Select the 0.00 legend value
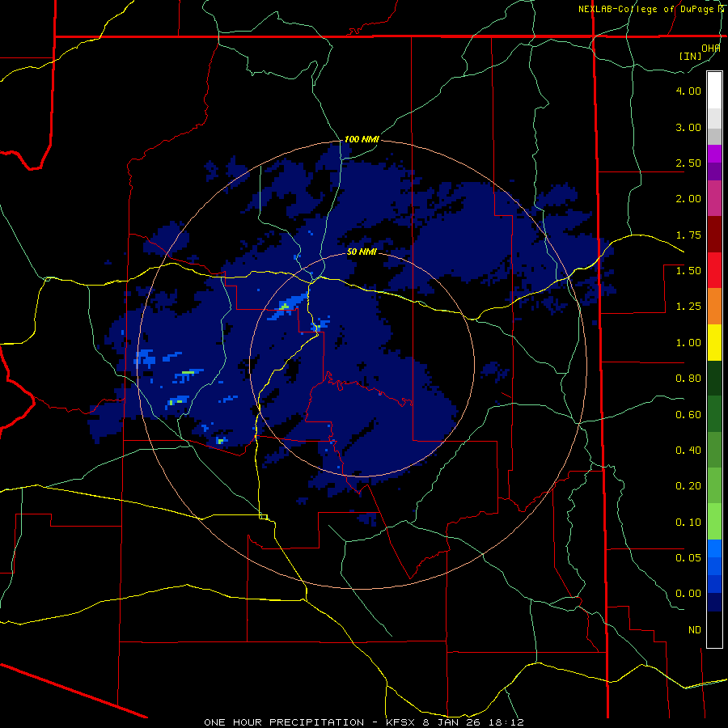 688,594
